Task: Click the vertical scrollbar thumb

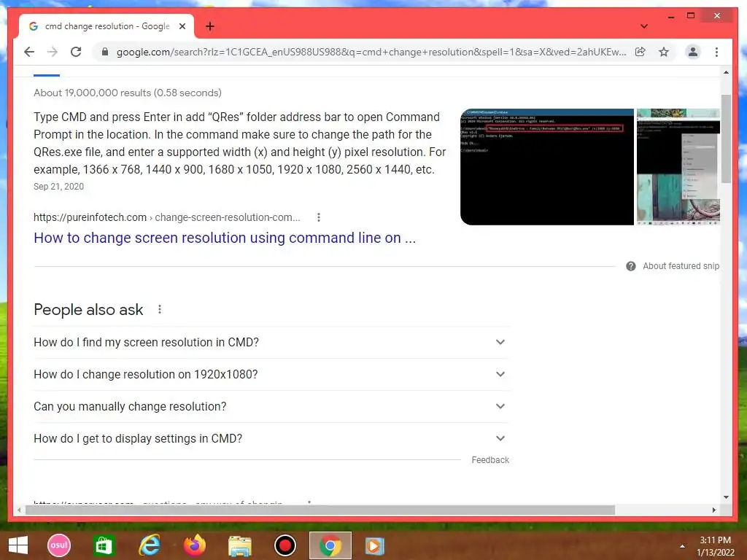Action: tap(726, 139)
